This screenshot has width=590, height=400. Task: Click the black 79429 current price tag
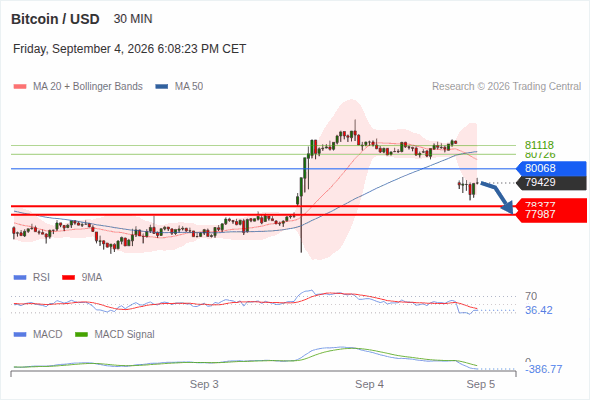click(551, 183)
